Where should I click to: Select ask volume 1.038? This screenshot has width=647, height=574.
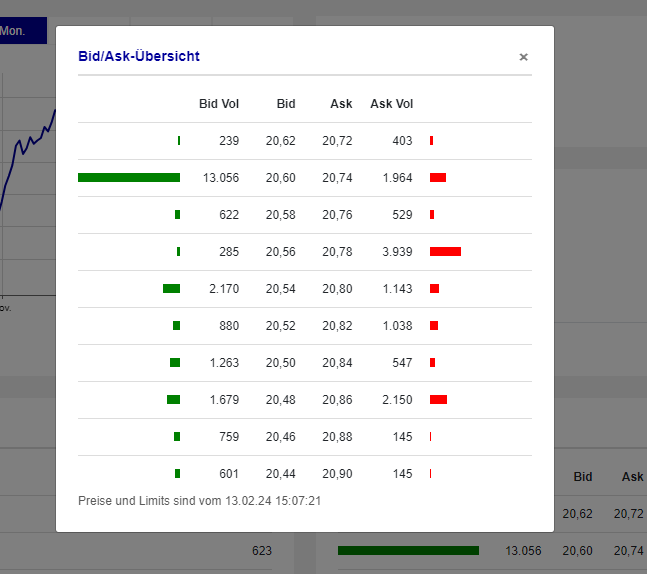pyautogui.click(x=397, y=326)
